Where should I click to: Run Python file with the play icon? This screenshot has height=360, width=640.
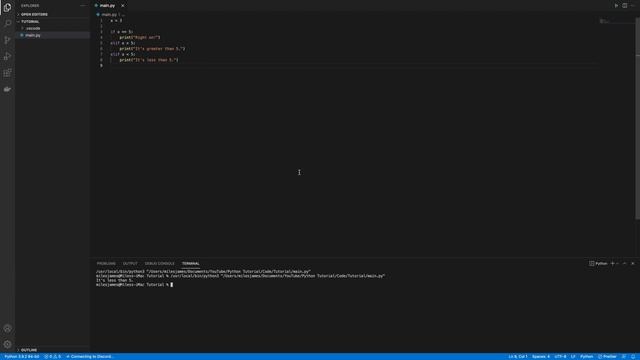[616, 6]
